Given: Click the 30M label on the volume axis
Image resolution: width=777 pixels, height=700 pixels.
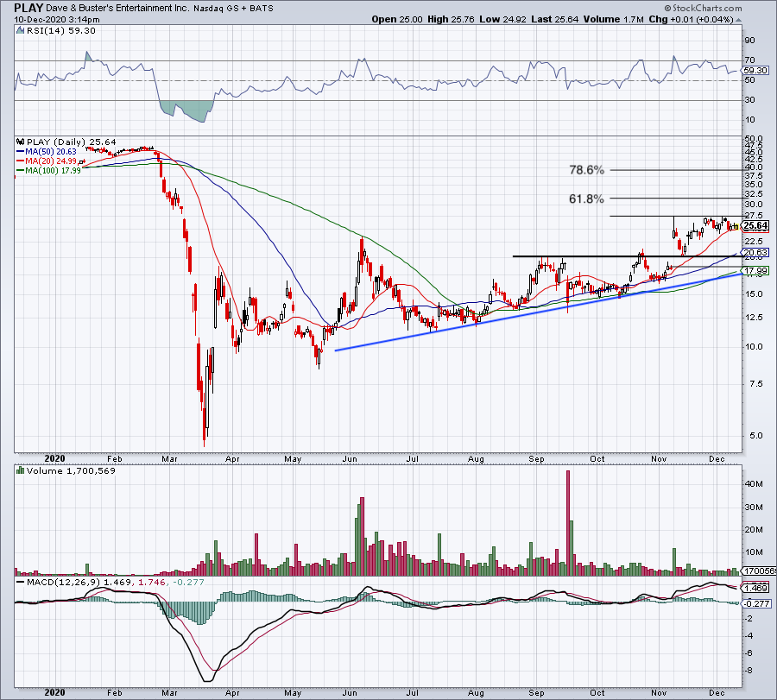Looking at the screenshot, I should [754, 507].
